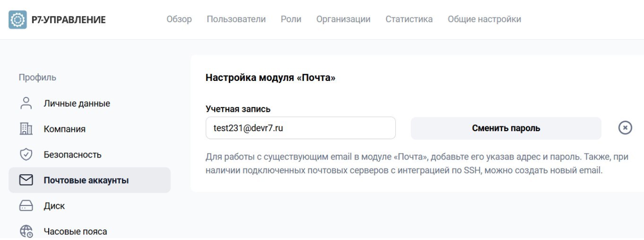Switch to the Роли tab
This screenshot has height=240, width=644.
point(291,19)
